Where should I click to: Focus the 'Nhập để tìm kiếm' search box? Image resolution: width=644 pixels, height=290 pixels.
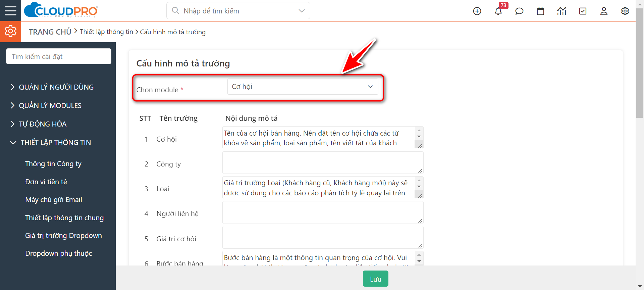pos(238,11)
